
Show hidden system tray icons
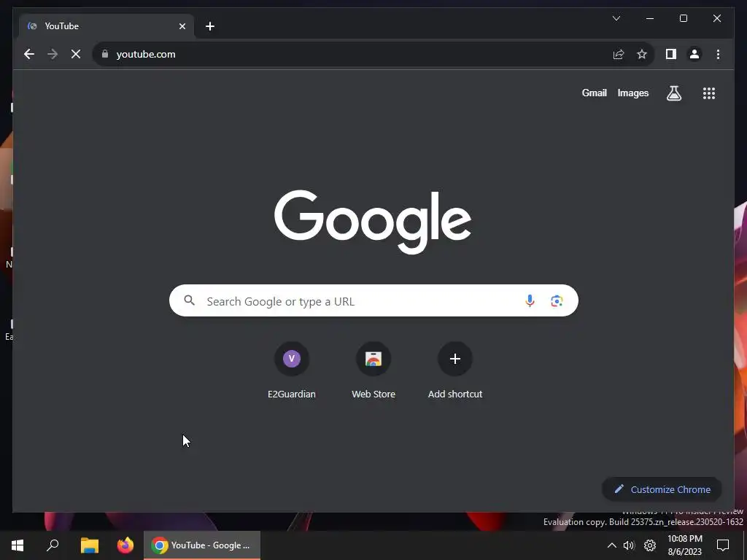(x=612, y=545)
